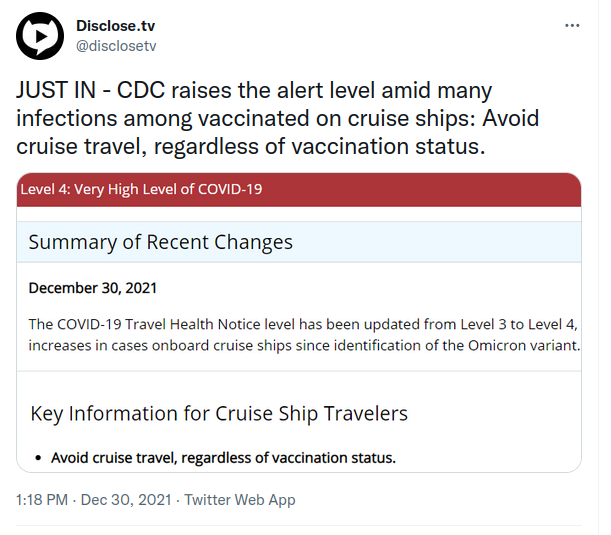
Task: Click the @disclosetv handle
Action: point(116,46)
